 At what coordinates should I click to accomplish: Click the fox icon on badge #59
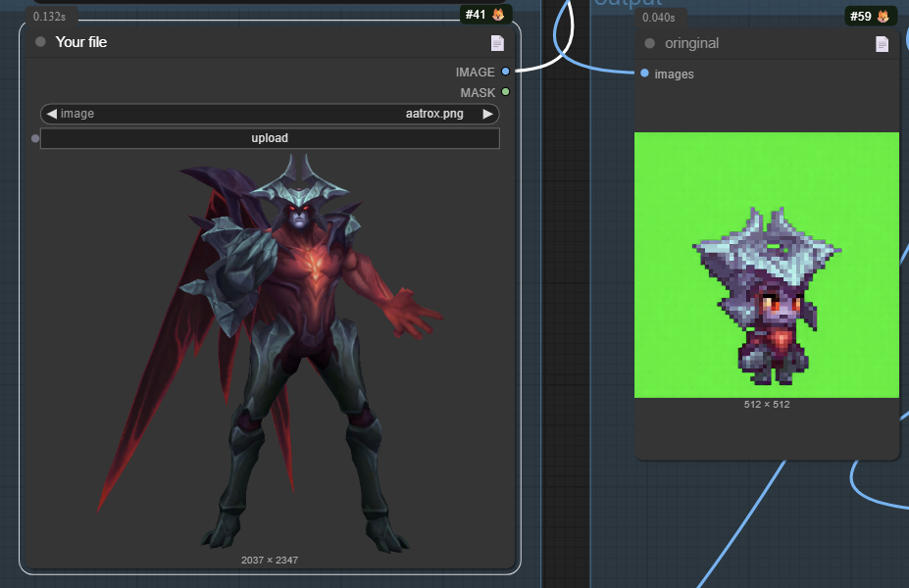(883, 17)
